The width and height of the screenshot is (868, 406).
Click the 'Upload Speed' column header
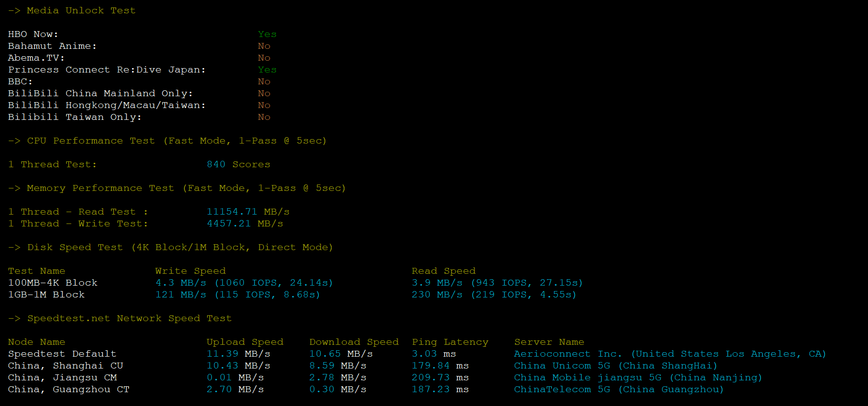point(245,342)
